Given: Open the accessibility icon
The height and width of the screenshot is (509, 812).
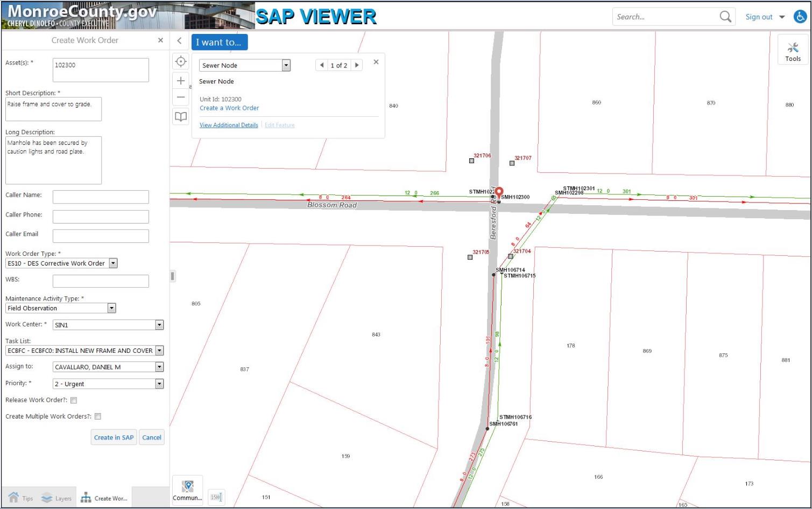Looking at the screenshot, I should (x=800, y=17).
